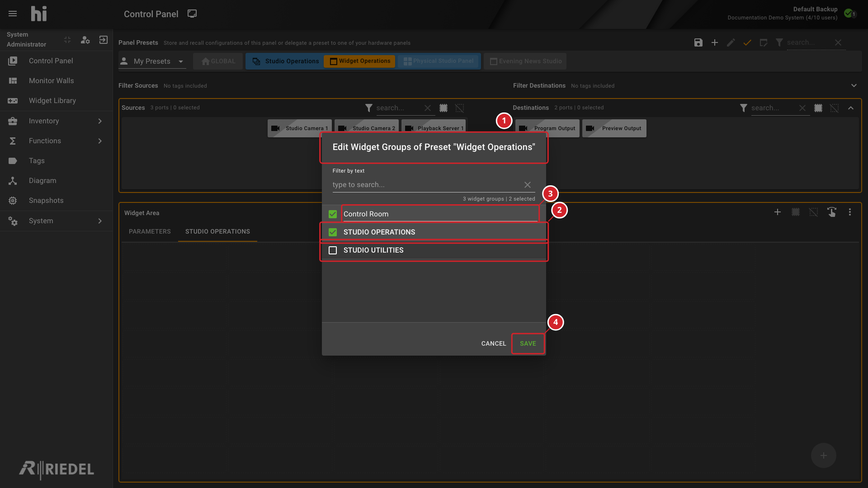Viewport: 868px width, 488px height.
Task: Expand the System sidebar section
Action: (57, 221)
